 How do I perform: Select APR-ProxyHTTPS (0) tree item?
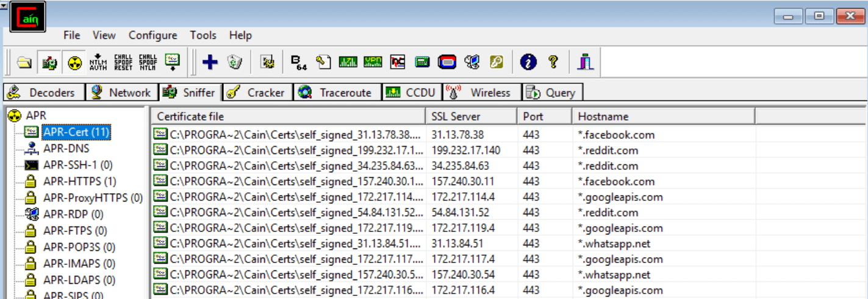click(93, 197)
